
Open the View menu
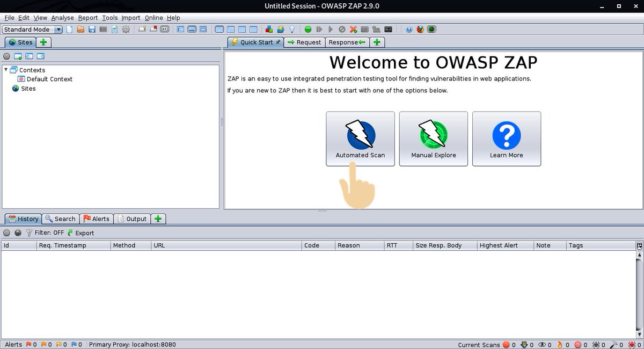[40, 18]
